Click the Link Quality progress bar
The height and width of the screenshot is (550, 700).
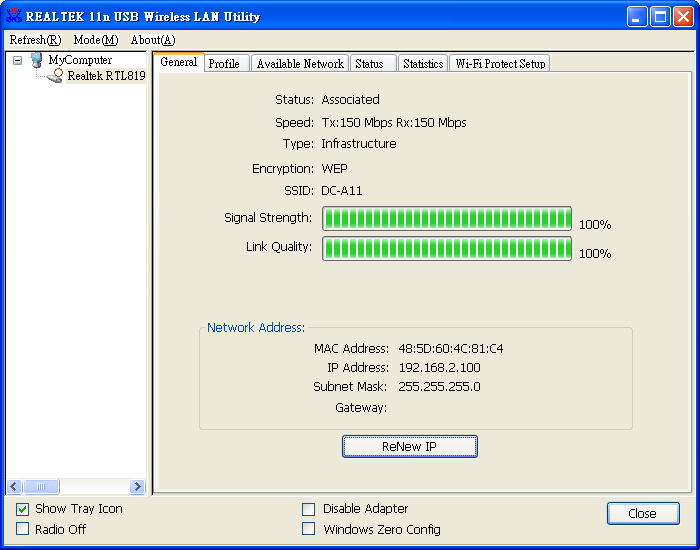pos(447,248)
